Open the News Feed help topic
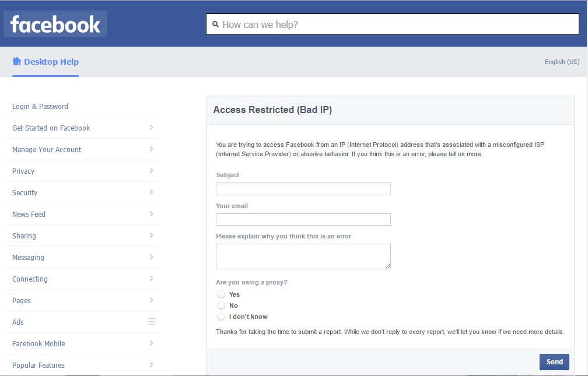 pos(29,215)
